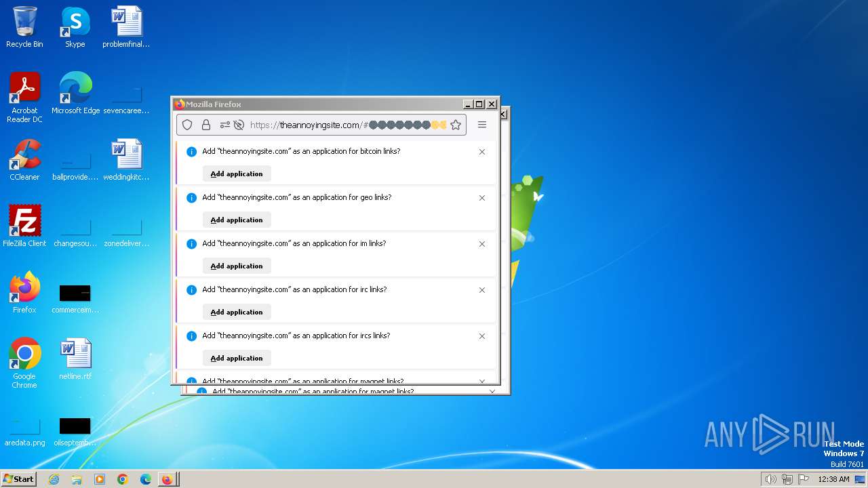Dismiss the bitcoin links notification
This screenshot has height=488, width=868.
point(482,152)
